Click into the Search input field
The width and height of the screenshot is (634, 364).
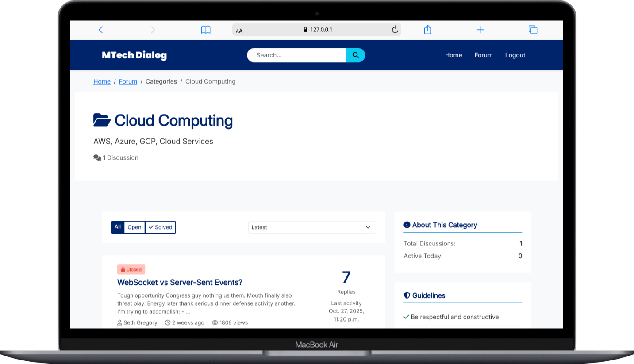(297, 55)
